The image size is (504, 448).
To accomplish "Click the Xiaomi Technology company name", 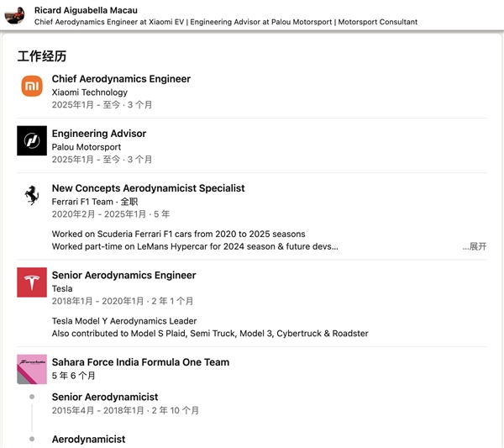I will click(x=90, y=92).
